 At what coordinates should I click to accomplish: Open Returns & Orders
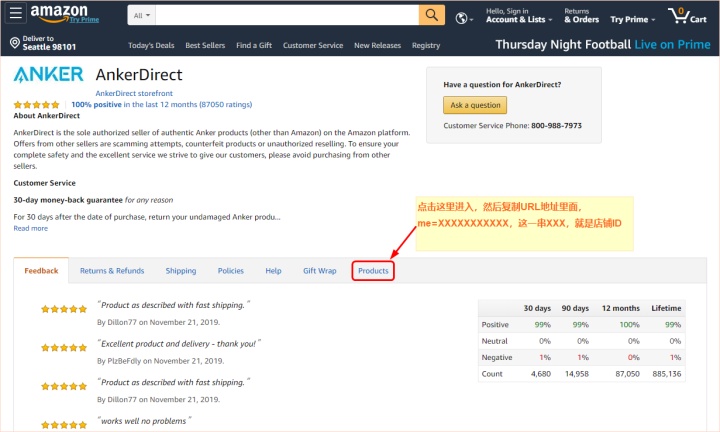(x=581, y=16)
